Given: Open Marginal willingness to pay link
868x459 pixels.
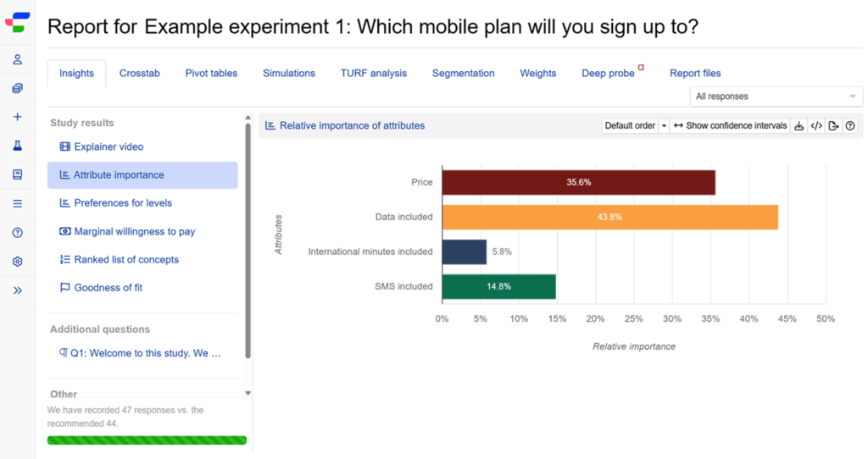Looking at the screenshot, I should [134, 231].
